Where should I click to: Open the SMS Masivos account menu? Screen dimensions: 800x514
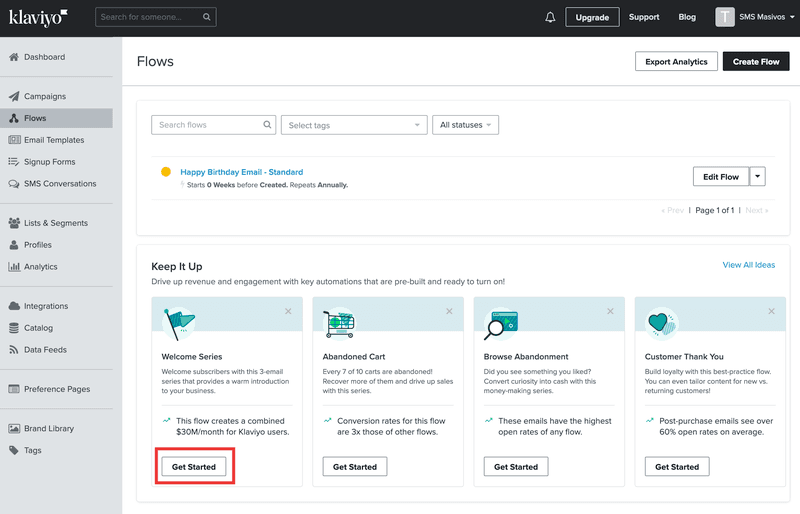(x=755, y=17)
